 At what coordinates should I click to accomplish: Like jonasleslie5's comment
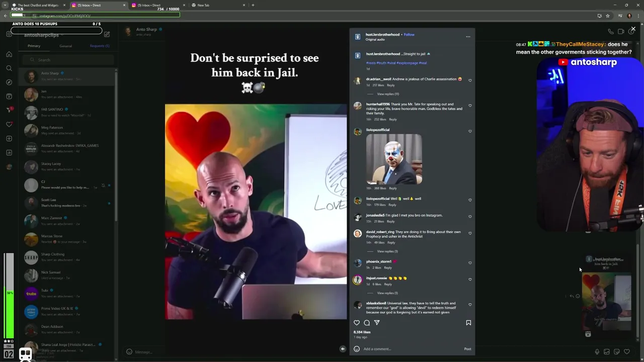coord(470,217)
